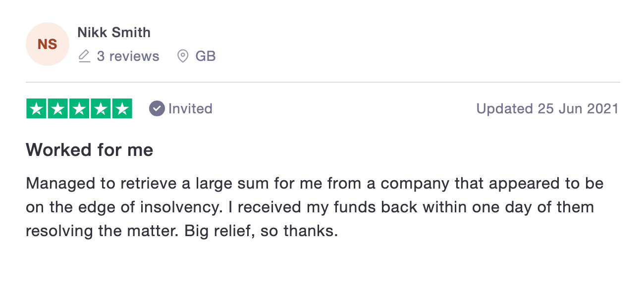Click the fourth green rating star

pos(101,109)
